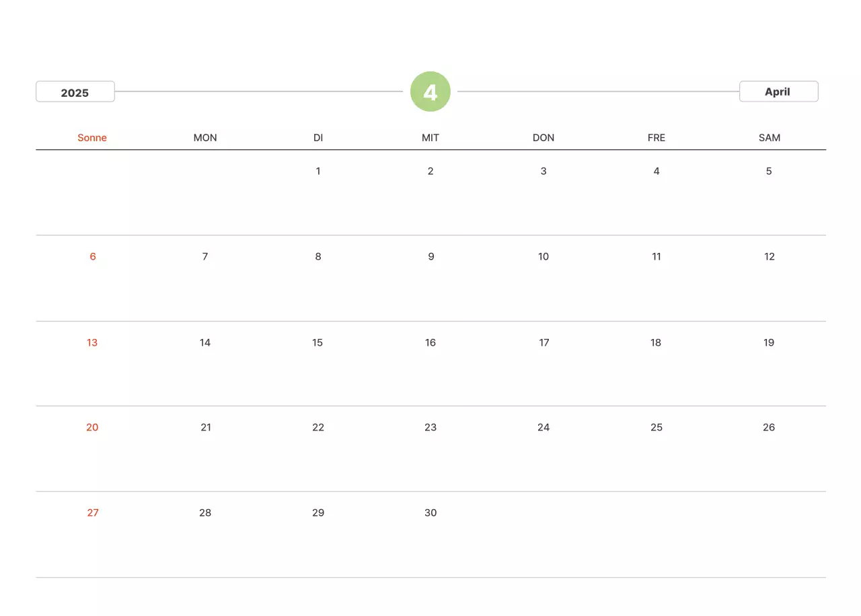Select date 23 under MIT

tap(430, 427)
